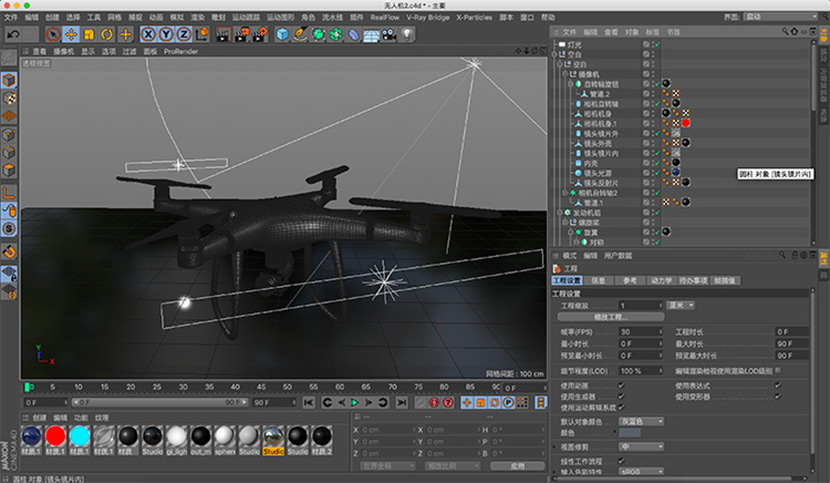Screen dimensions: 830x483
Task: Click the Undo arrow icon
Action: point(15,34)
